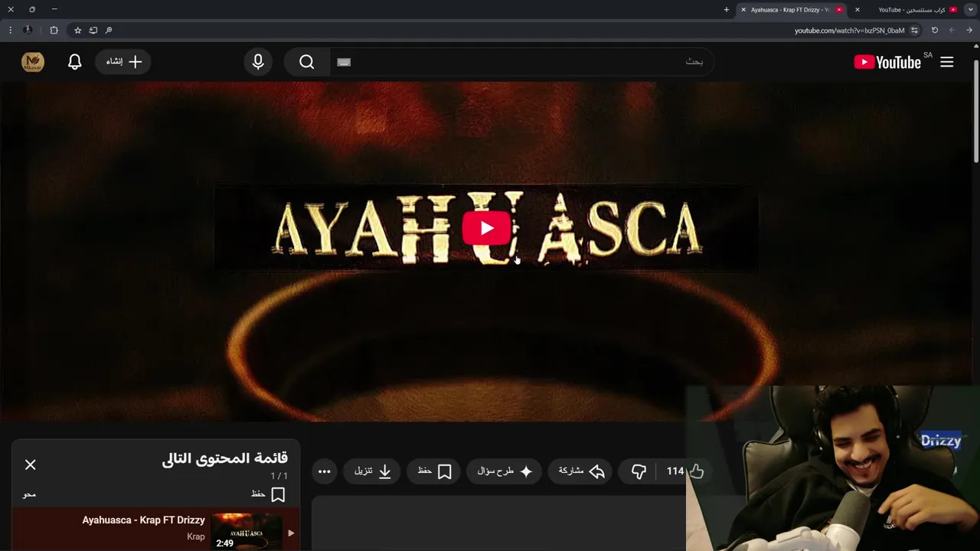Open the Chrome profile avatar
The width and height of the screenshot is (980, 551).
pyautogui.click(x=28, y=31)
